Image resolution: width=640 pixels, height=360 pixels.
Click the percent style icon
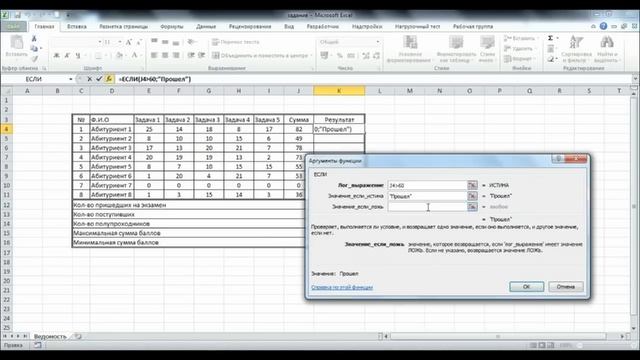point(340,56)
